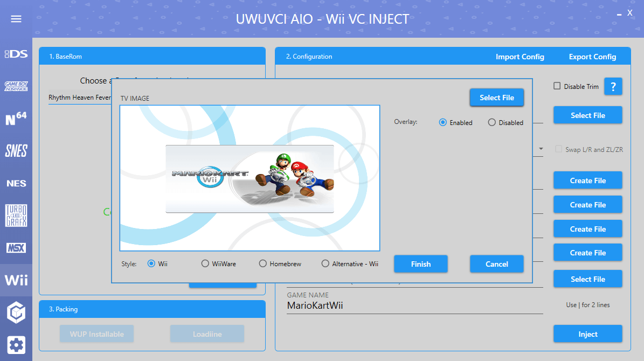
Task: Click the third Create File button
Action: (588, 229)
